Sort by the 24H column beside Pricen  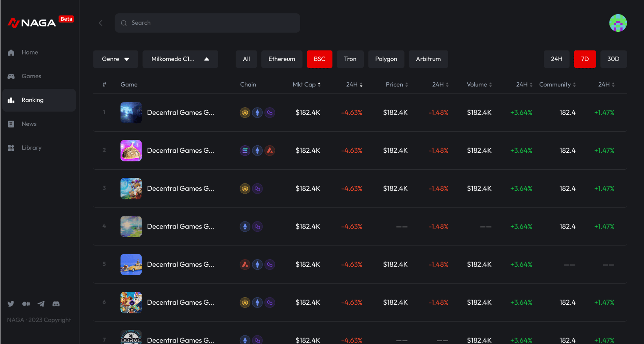pyautogui.click(x=440, y=85)
